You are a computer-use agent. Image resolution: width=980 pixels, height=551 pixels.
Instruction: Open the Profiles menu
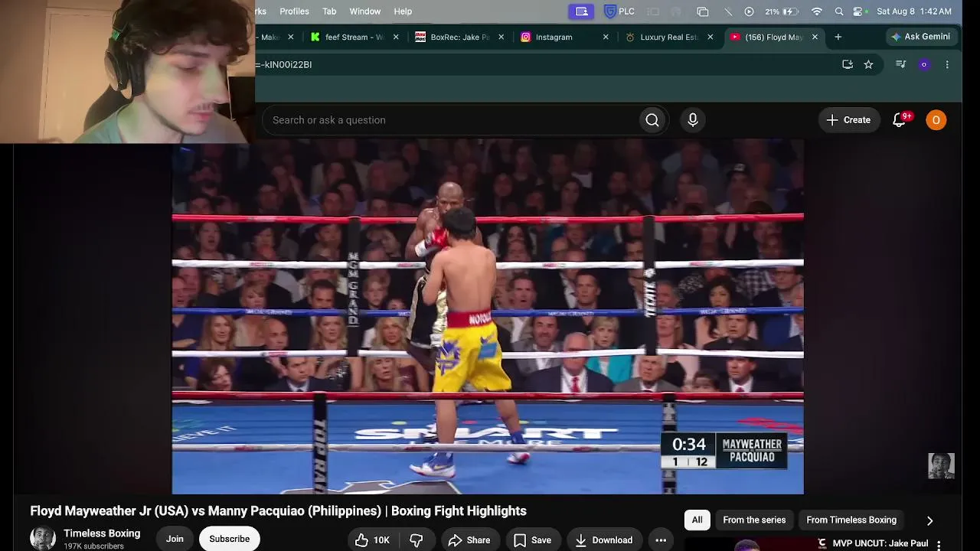click(294, 11)
